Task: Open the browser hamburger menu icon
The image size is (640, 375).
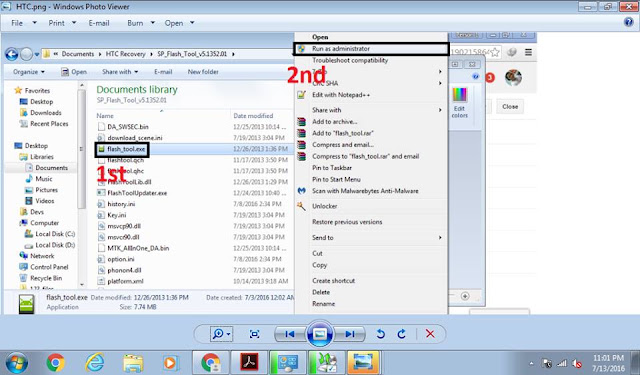Action: pos(528,52)
